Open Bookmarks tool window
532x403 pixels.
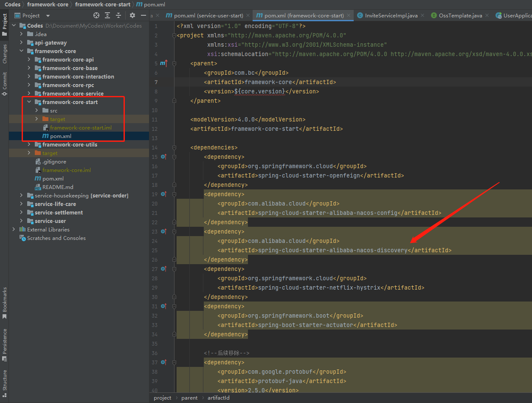[5, 303]
